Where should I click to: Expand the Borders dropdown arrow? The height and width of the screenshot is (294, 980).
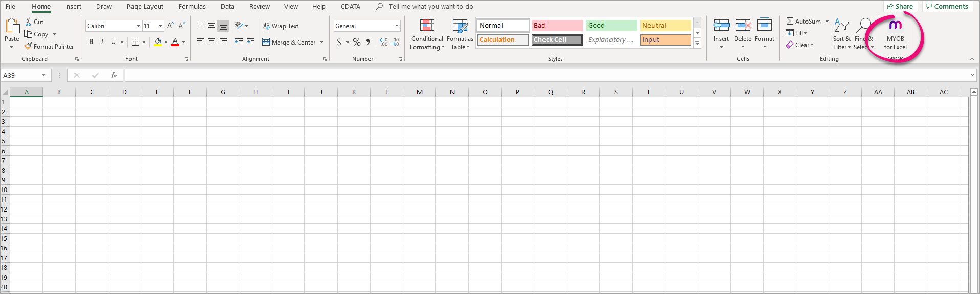point(144,42)
